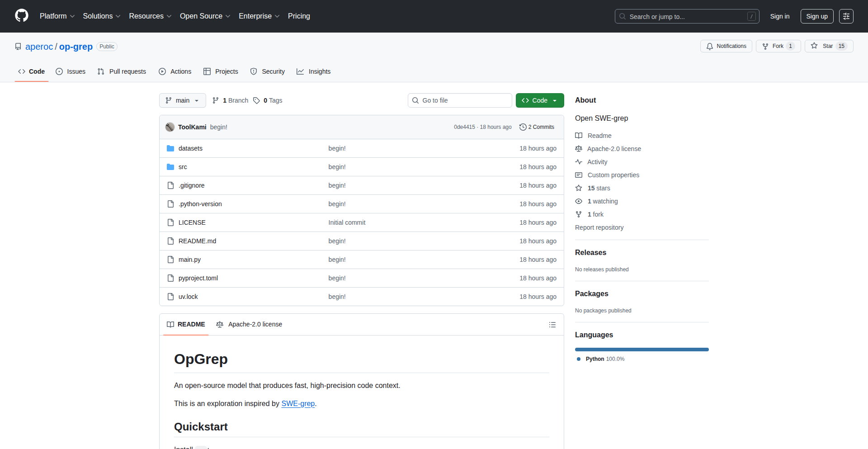
Task: Open the README outline list icon
Action: tap(552, 325)
